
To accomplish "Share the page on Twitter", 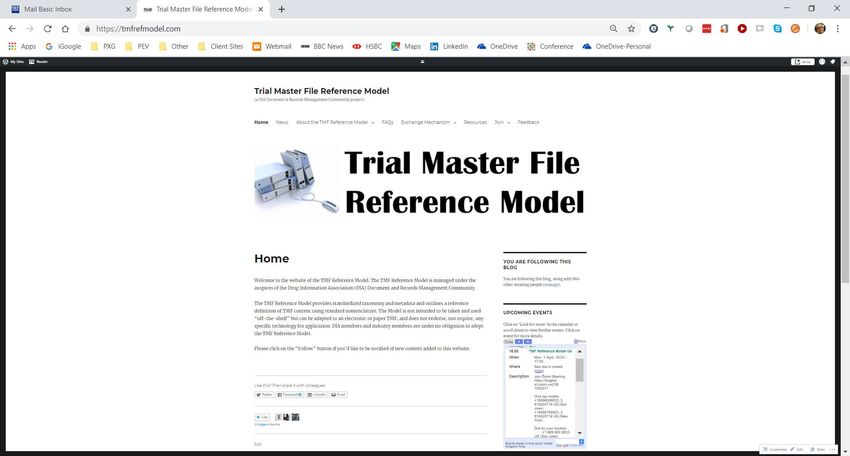I will pos(264,395).
